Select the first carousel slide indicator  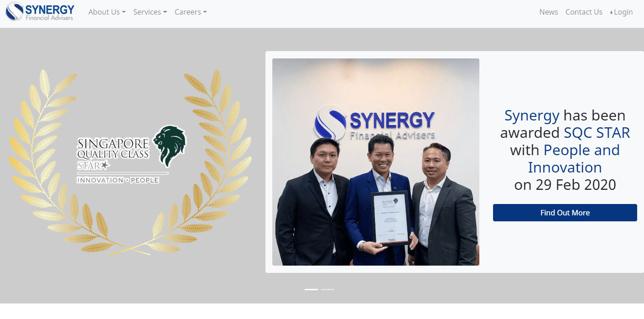coord(311,289)
